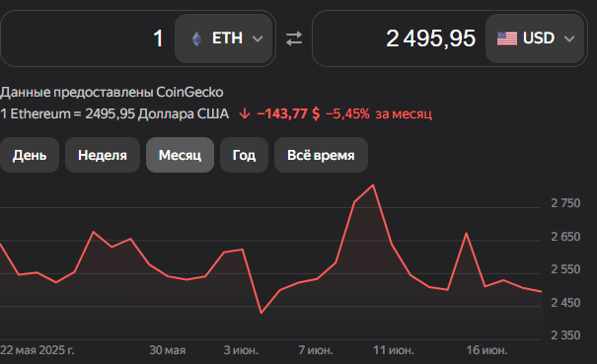The width and height of the screenshot is (597, 364).
Task: Click the 11 июн. date label
Action: click(394, 350)
